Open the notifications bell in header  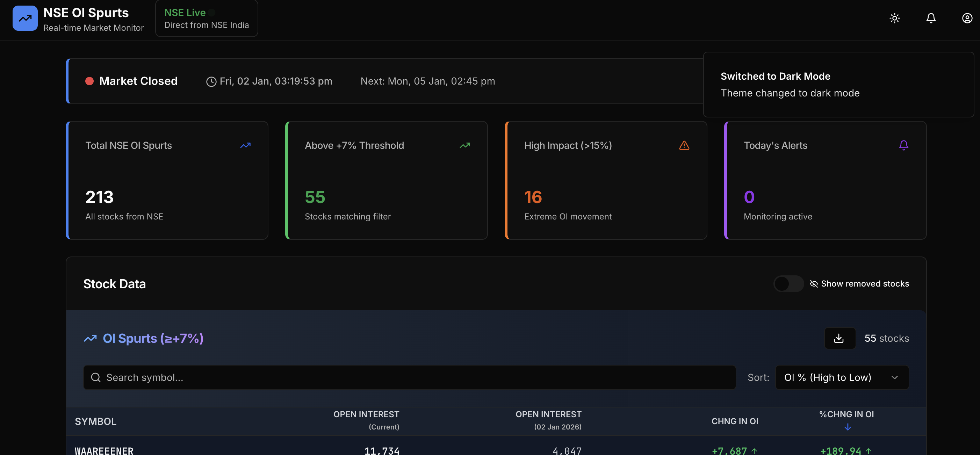(930, 18)
